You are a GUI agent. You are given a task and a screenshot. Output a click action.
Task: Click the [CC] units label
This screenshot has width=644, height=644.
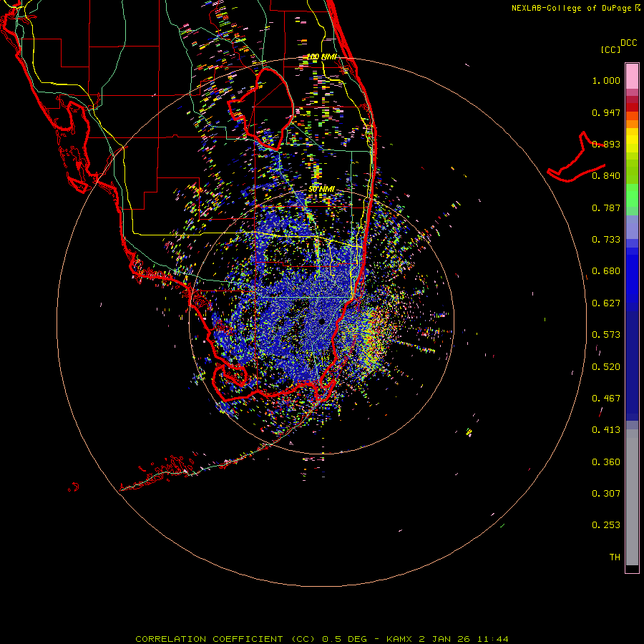(x=610, y=49)
